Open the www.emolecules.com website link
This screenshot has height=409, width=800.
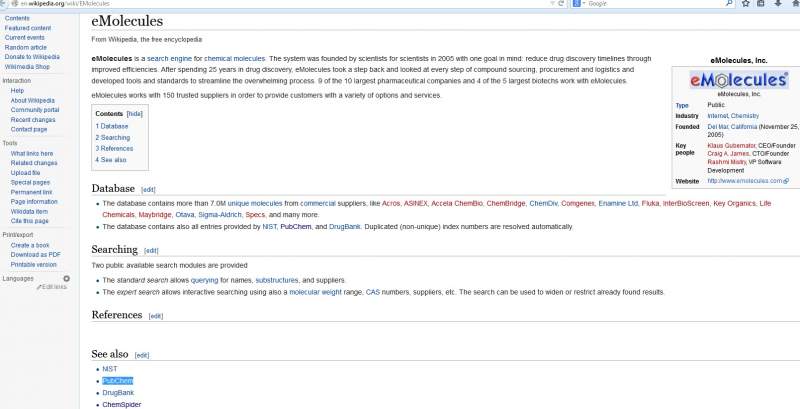[745, 181]
